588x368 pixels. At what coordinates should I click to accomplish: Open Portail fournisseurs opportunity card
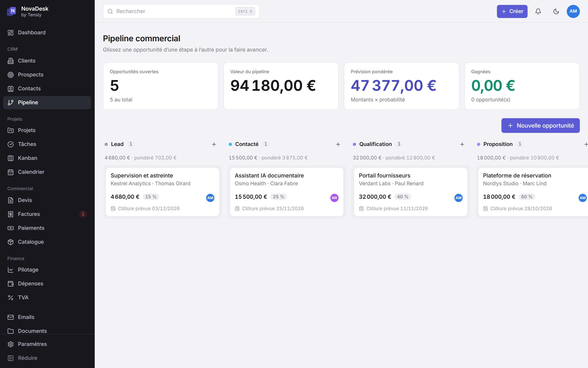pos(411,192)
